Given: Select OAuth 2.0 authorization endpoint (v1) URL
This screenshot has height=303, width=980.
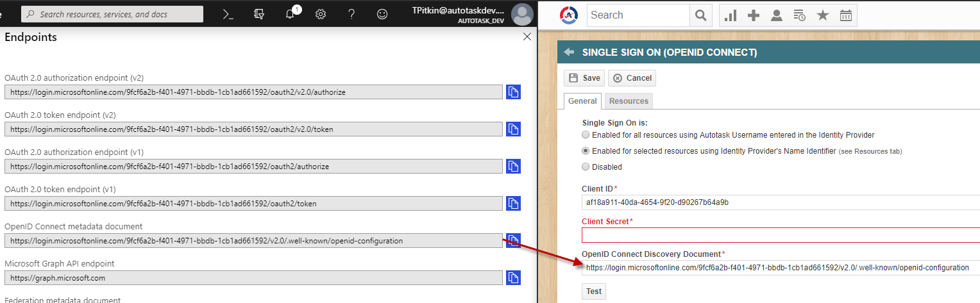Looking at the screenshot, I should (253, 167).
